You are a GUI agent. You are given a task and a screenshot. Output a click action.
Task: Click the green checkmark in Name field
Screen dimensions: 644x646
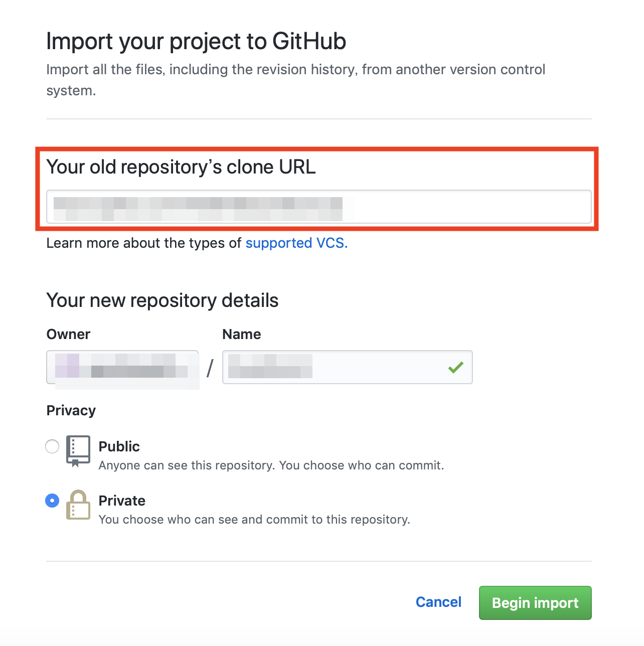pyautogui.click(x=456, y=368)
